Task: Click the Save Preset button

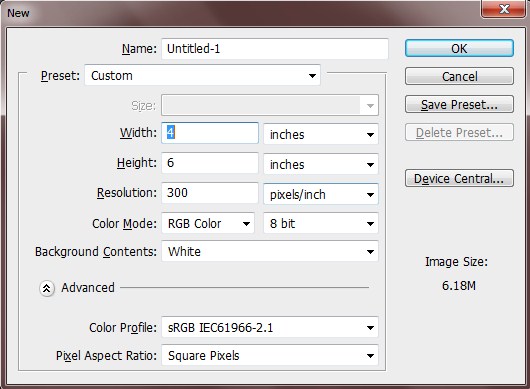Action: (x=459, y=104)
